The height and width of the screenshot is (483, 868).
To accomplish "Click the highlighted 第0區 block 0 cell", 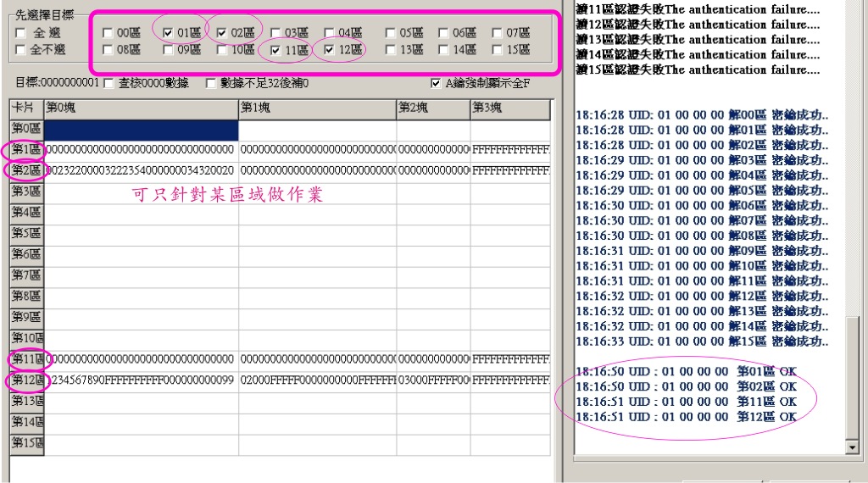I will pos(141,130).
